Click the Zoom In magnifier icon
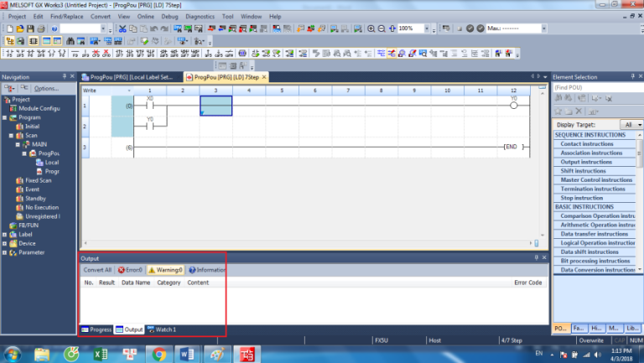 pyautogui.click(x=371, y=29)
